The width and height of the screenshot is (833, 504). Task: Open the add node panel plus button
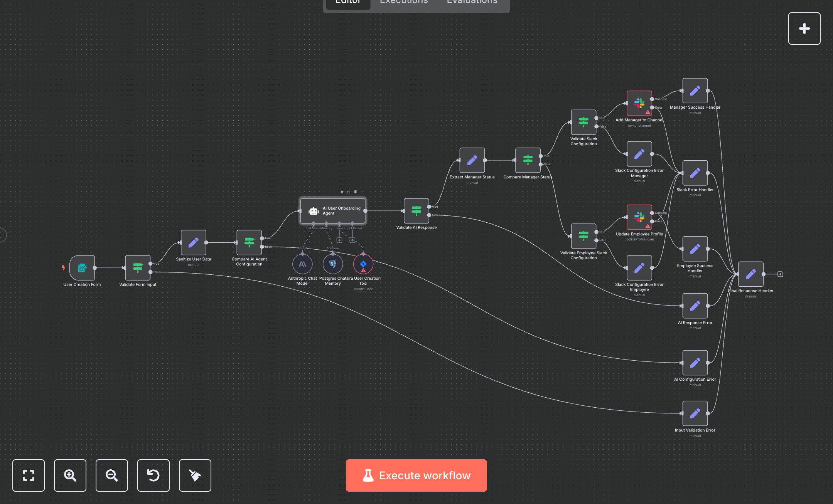(804, 29)
